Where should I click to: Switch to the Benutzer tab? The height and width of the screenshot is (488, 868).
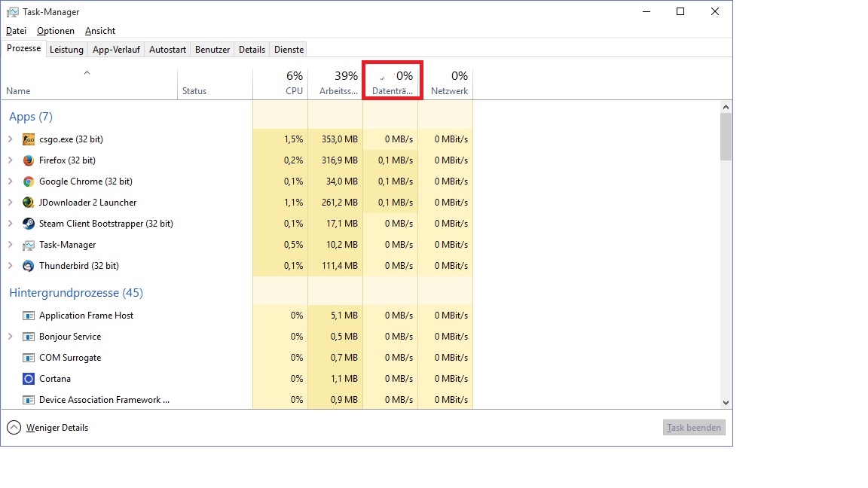tap(212, 50)
